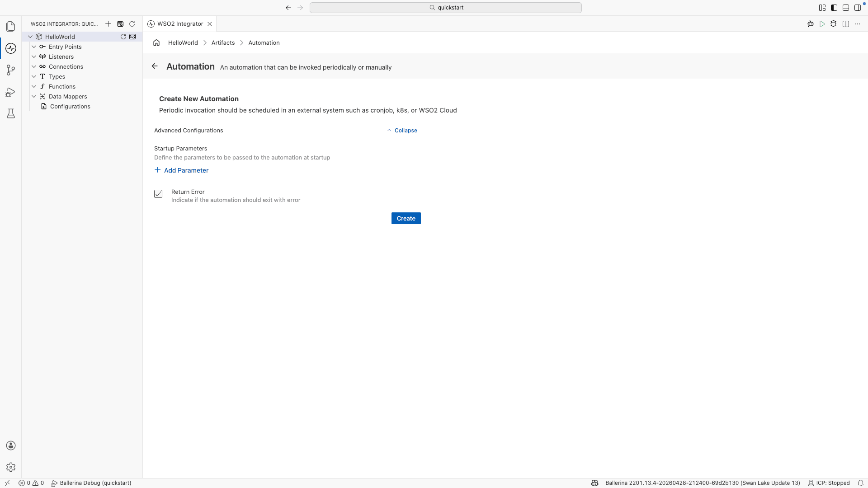Select the HelloWorld project label in tree

pos(60,37)
